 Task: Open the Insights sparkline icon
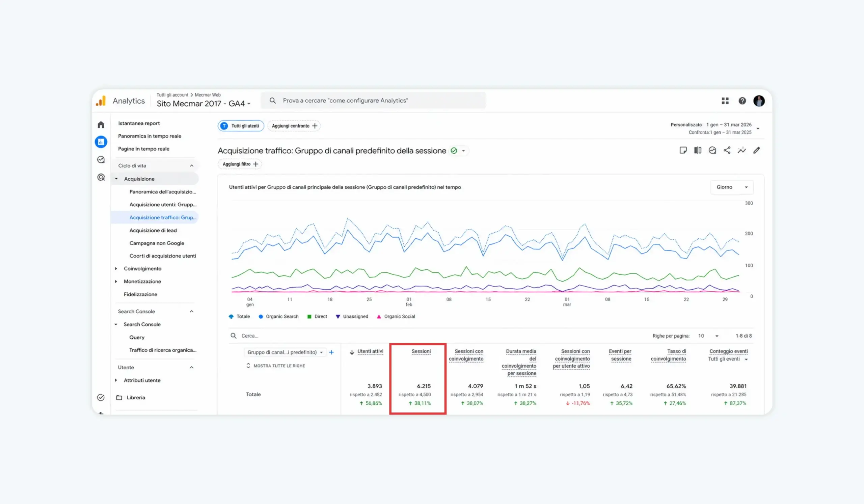tap(741, 150)
